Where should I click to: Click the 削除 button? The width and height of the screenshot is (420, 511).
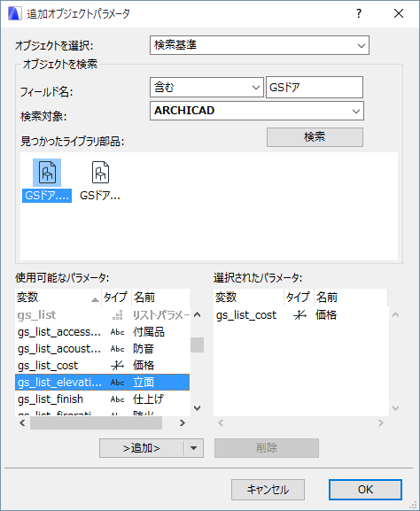267,448
